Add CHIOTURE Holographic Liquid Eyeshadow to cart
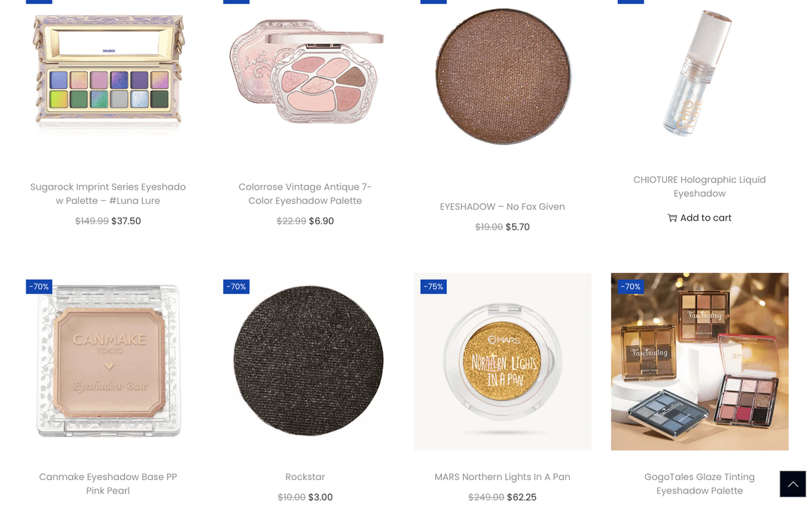Screen dimensions: 812x507 [700, 218]
